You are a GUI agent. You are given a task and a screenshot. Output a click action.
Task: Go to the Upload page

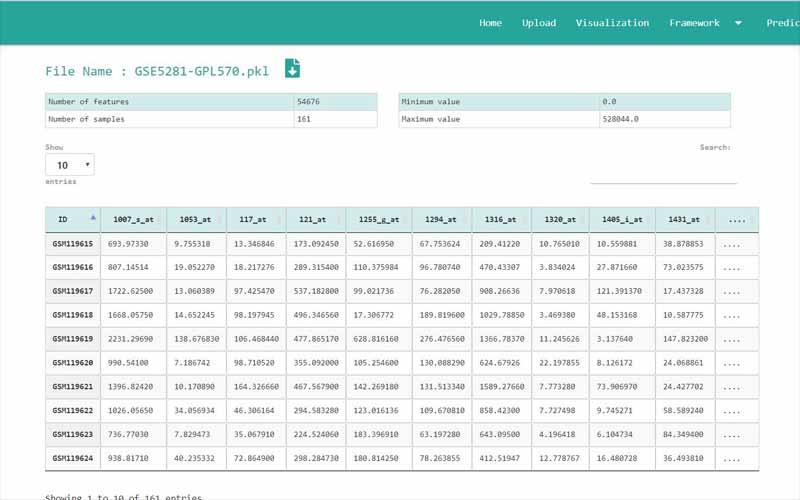pos(539,23)
